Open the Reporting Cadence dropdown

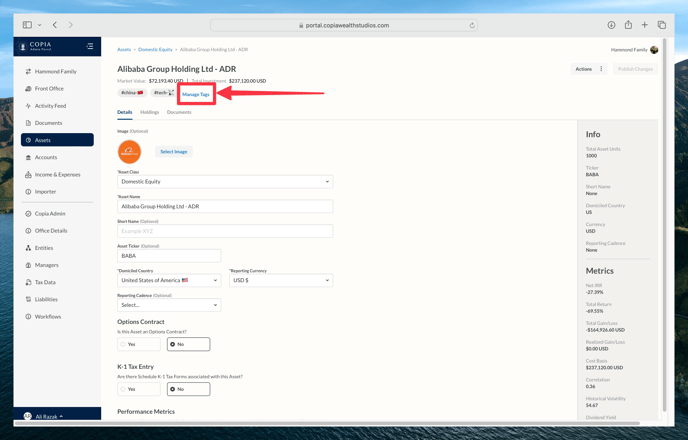coord(169,305)
